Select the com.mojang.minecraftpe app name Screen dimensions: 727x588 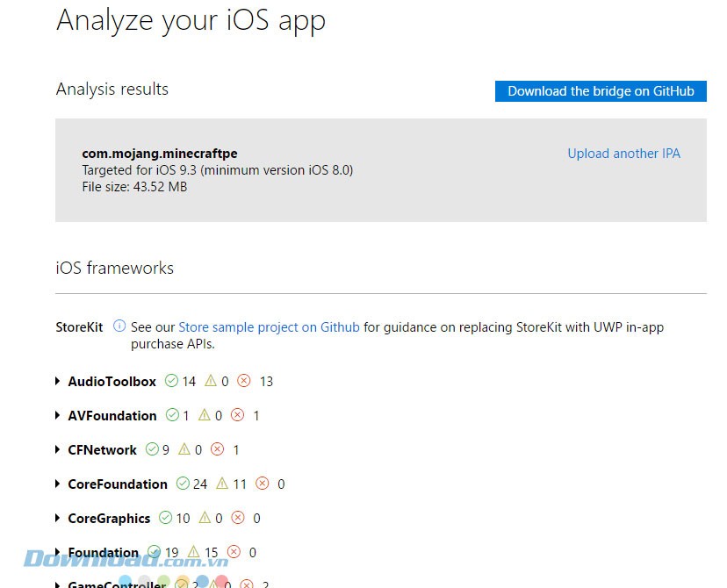160,154
